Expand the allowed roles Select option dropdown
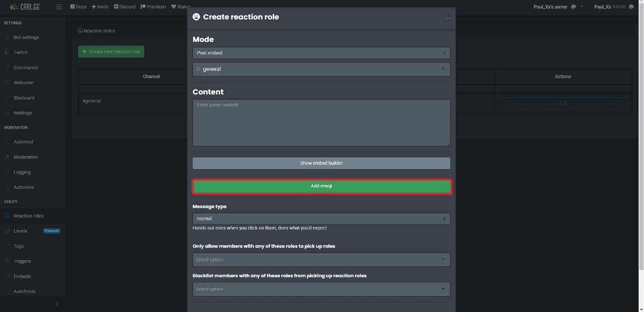The width and height of the screenshot is (644, 312). point(321,260)
